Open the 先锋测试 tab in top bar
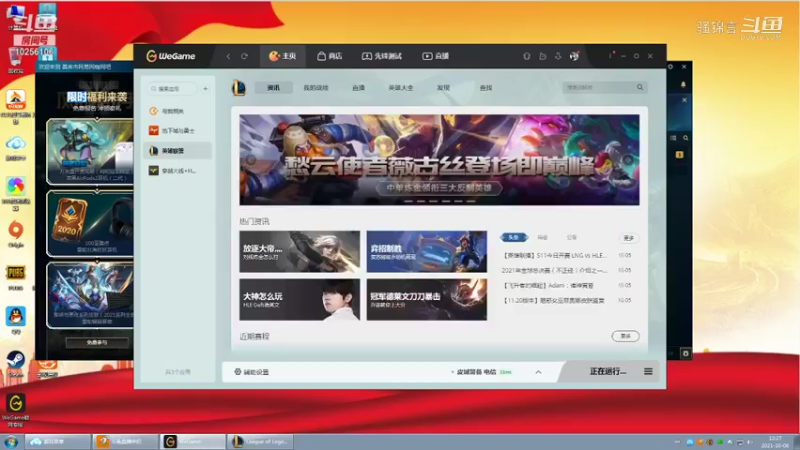 point(382,56)
